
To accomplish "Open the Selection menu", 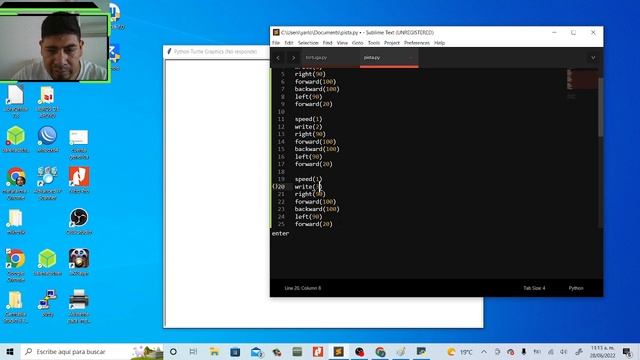I will click(x=308, y=43).
